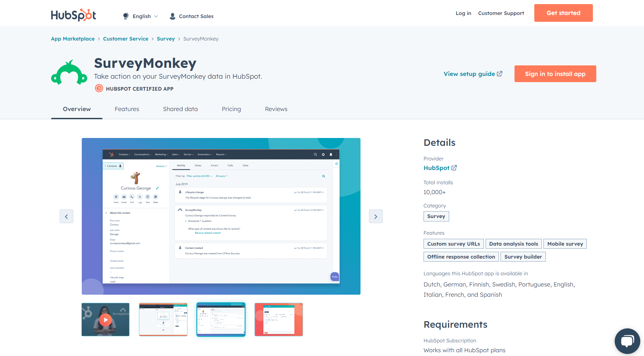Switch to the Reviews tab
The height and width of the screenshot is (356, 644).
tap(276, 109)
